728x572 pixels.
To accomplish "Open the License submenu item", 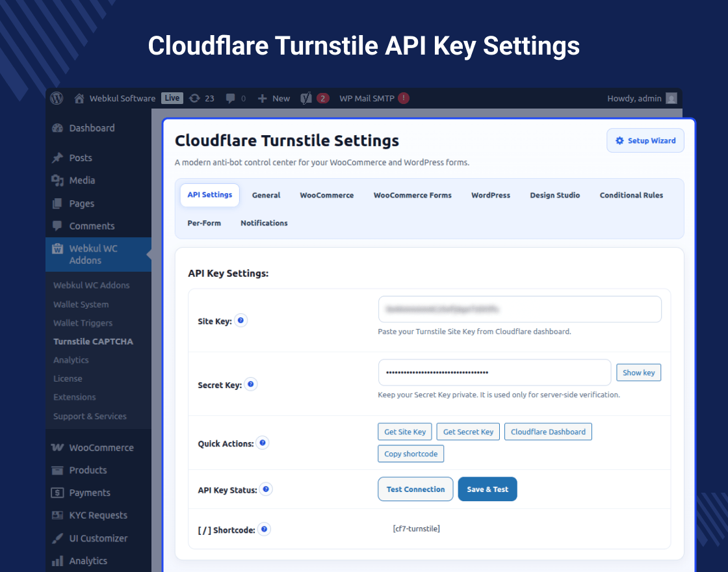I will pos(68,379).
